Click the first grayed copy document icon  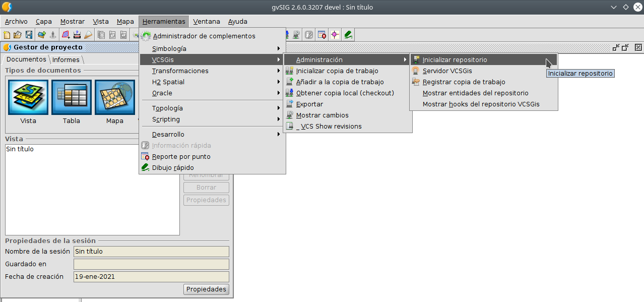point(101,35)
